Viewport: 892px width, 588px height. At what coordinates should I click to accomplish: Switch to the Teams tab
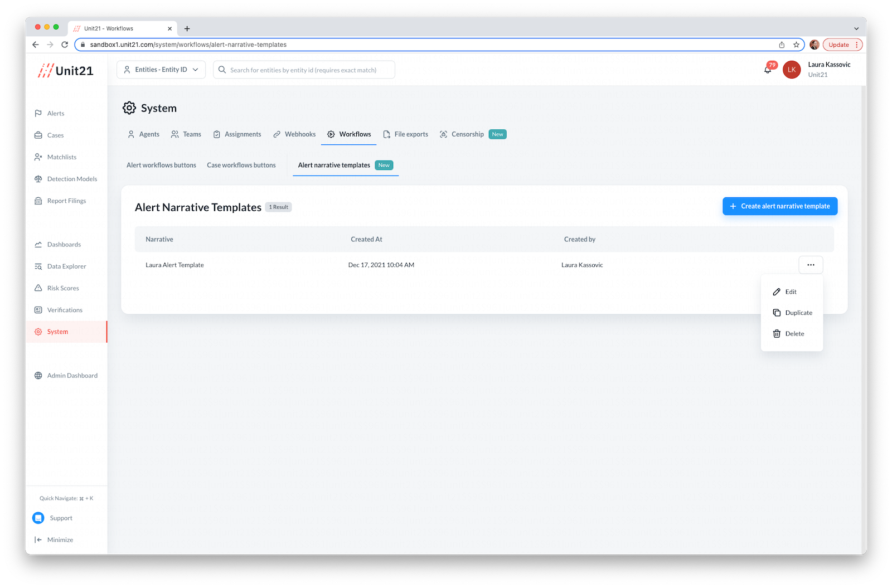click(x=186, y=134)
